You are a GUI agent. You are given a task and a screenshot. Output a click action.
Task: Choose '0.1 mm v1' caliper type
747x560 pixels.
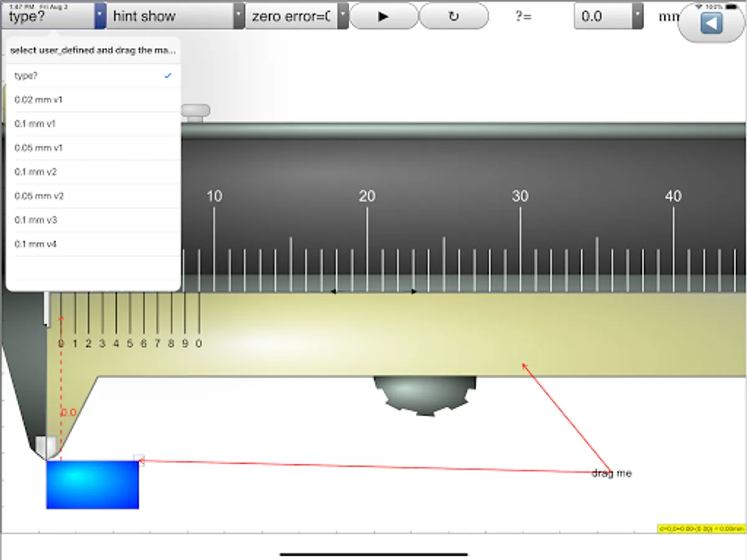click(93, 124)
